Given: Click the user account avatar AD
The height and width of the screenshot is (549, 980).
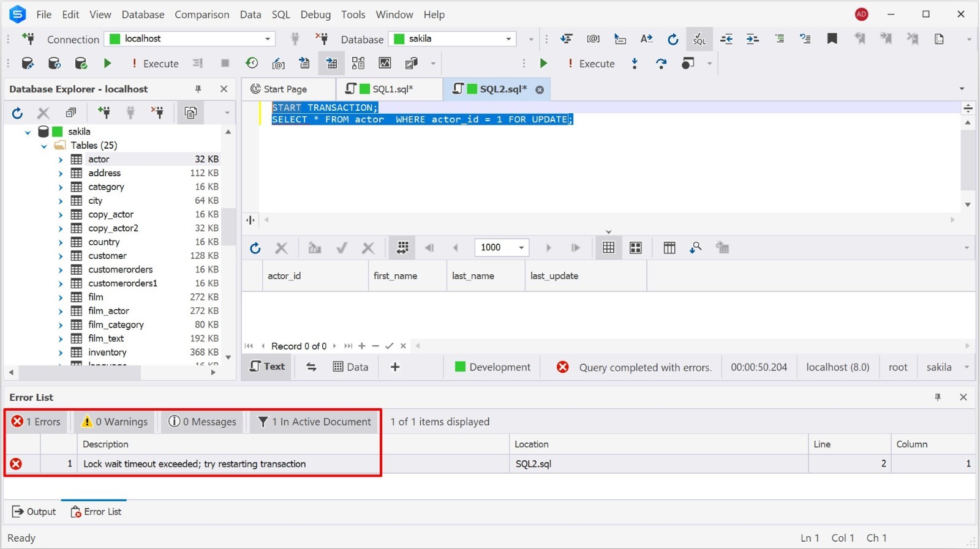Looking at the screenshot, I should [861, 14].
